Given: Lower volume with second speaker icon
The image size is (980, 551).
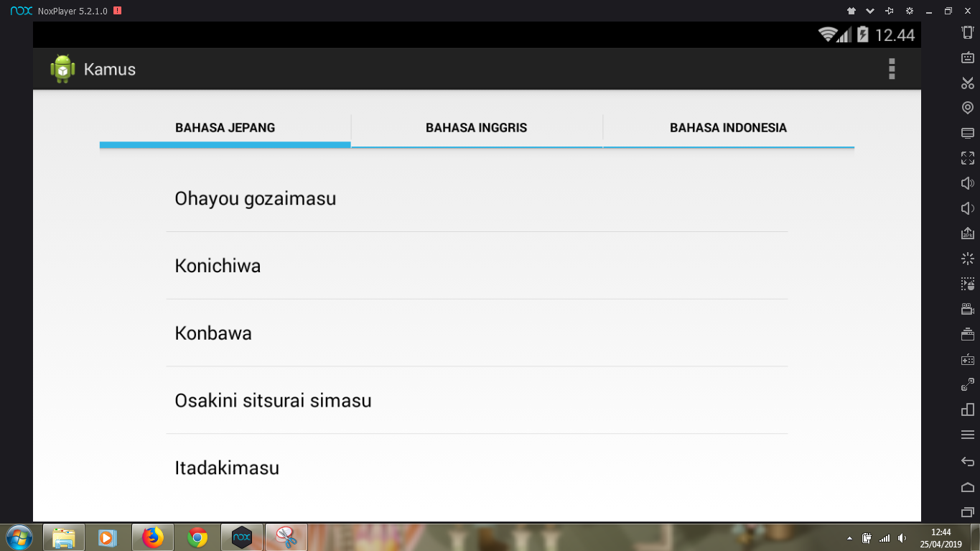Looking at the screenshot, I should (968, 208).
